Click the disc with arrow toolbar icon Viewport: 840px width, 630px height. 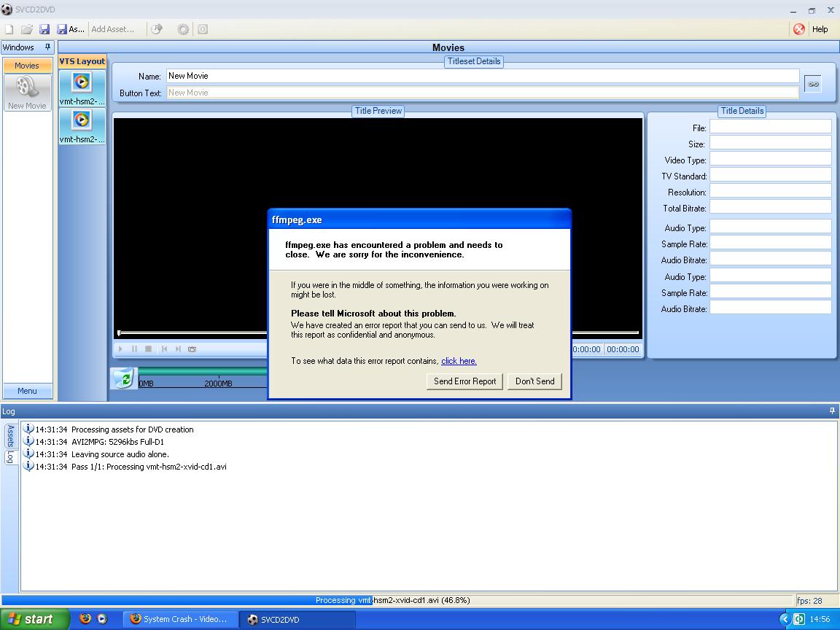point(157,29)
